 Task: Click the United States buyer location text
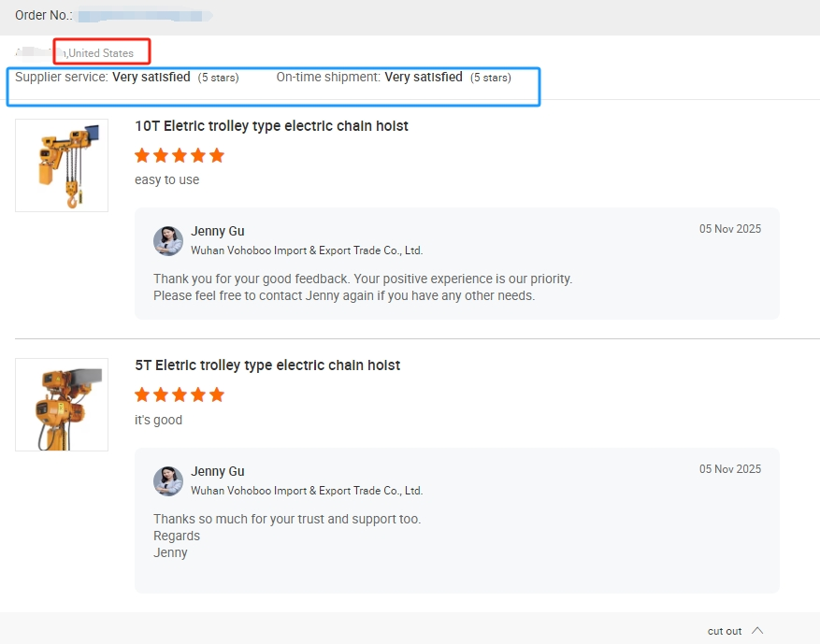pos(101,53)
